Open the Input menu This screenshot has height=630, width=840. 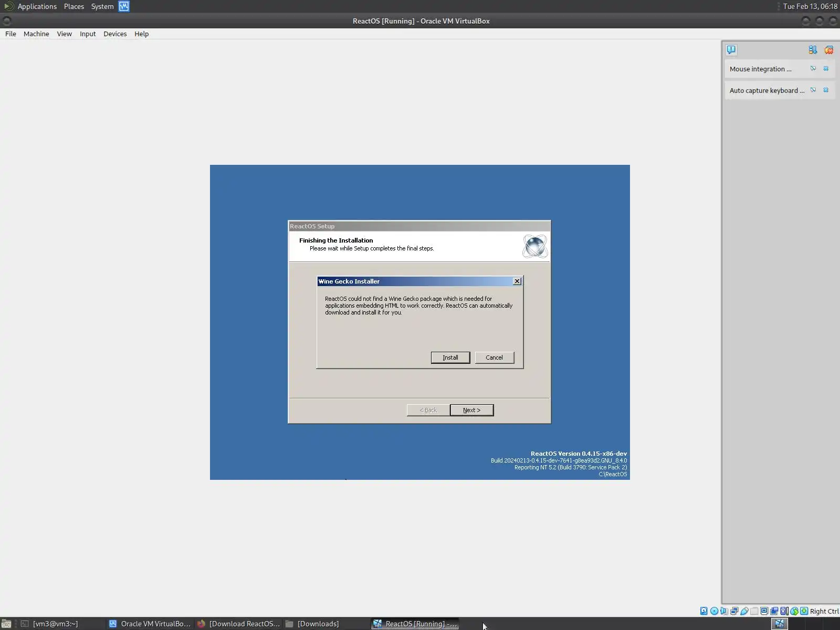(88, 34)
